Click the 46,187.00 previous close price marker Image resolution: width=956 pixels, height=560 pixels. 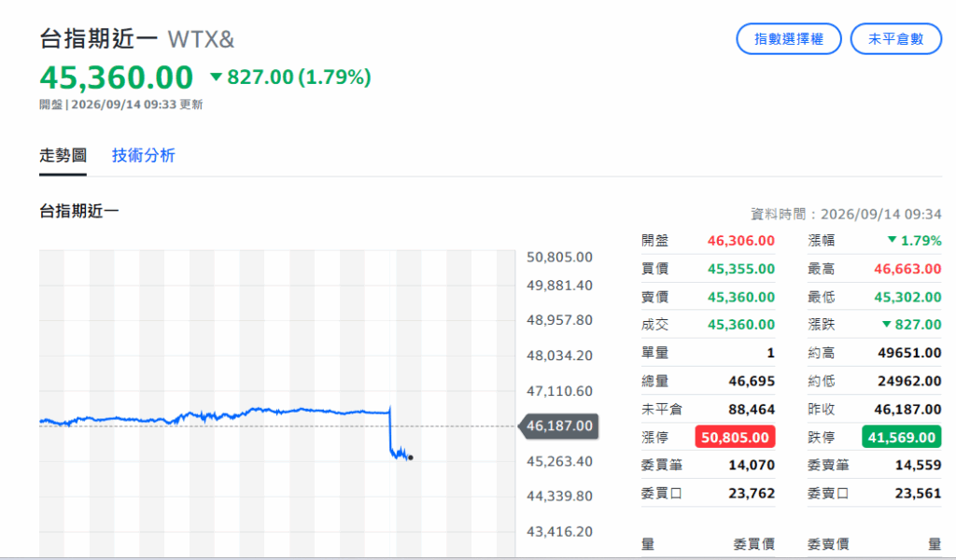point(558,426)
